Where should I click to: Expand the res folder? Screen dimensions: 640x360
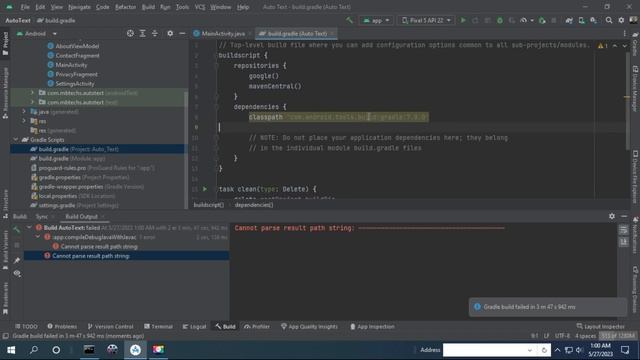coord(24,121)
